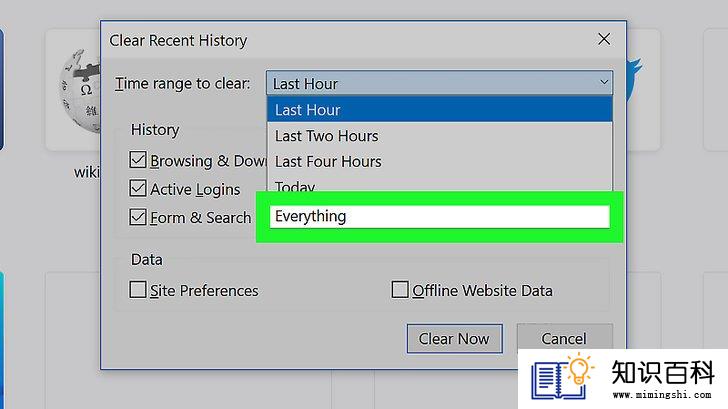Open the Time range to clear combo box
This screenshot has width=728, height=409.
coord(439,83)
